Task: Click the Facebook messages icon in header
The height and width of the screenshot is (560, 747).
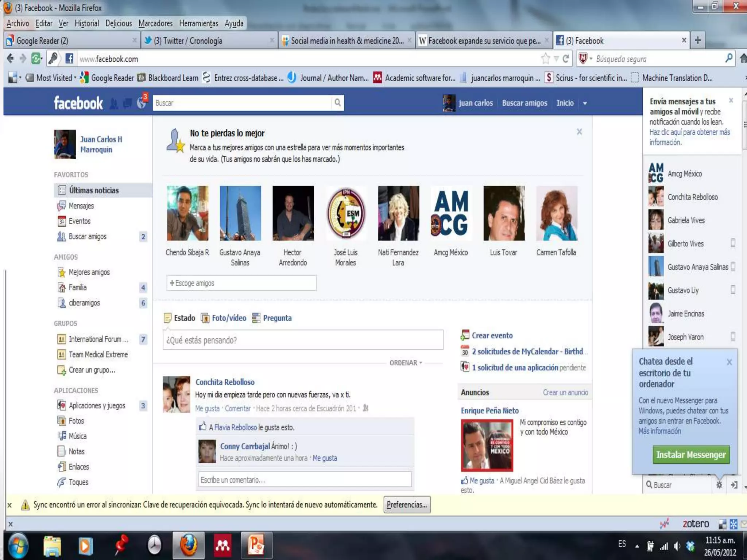Action: click(x=127, y=104)
